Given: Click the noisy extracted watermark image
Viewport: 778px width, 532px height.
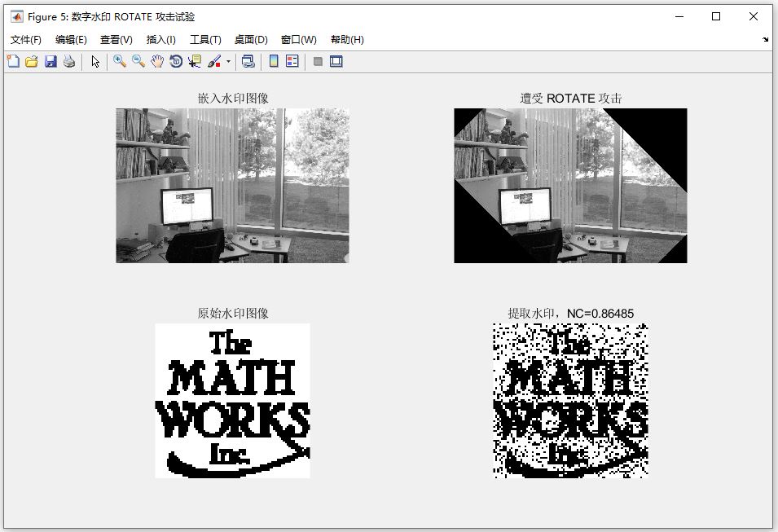Looking at the screenshot, I should click(x=570, y=401).
